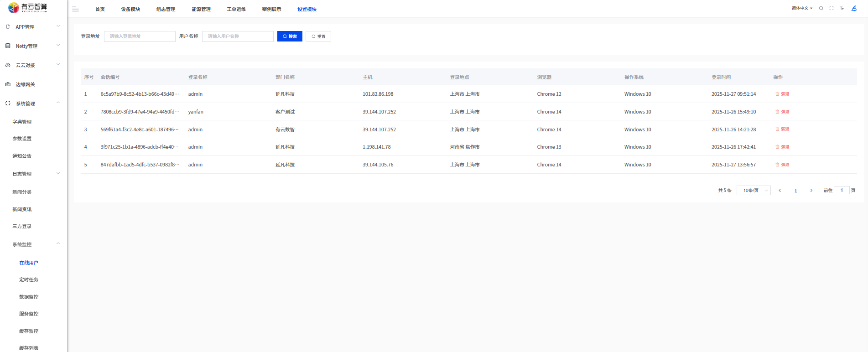This screenshot has width=868, height=352.
Task: Click the previous page arrow in pagination
Action: pyautogui.click(x=780, y=191)
